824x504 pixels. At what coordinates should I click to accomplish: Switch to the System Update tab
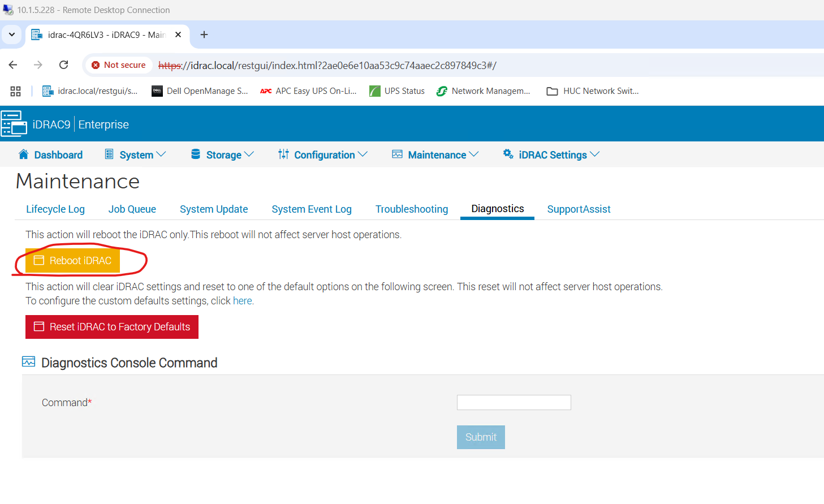click(214, 209)
